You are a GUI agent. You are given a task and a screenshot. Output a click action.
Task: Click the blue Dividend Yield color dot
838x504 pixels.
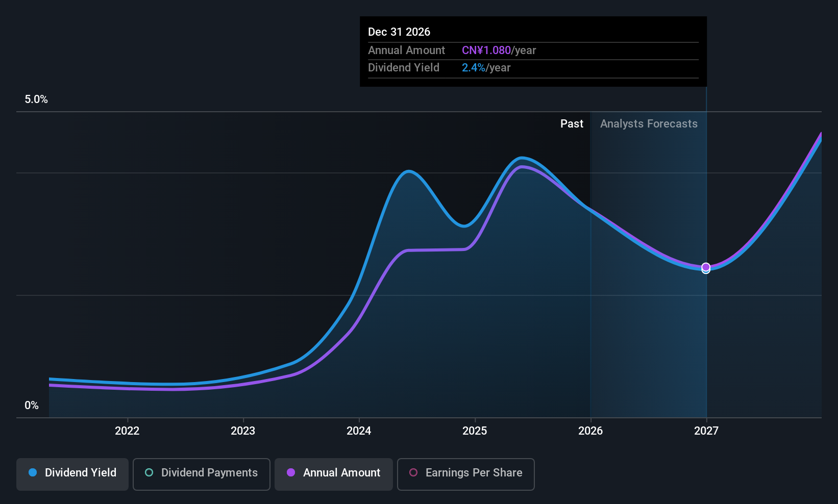[33, 473]
